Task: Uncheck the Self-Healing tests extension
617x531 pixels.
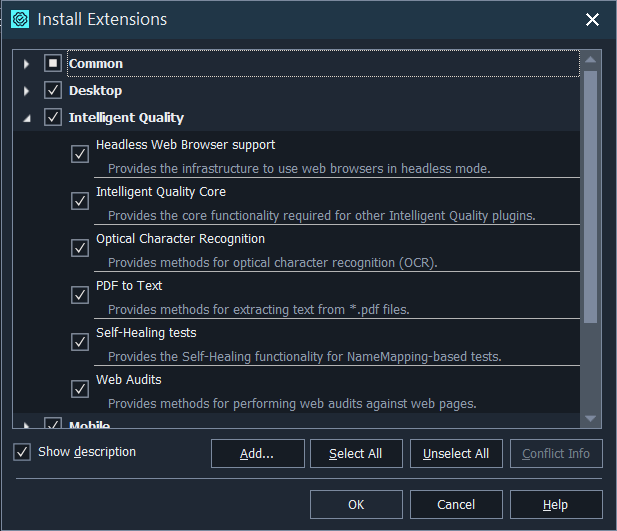Action: (80, 342)
